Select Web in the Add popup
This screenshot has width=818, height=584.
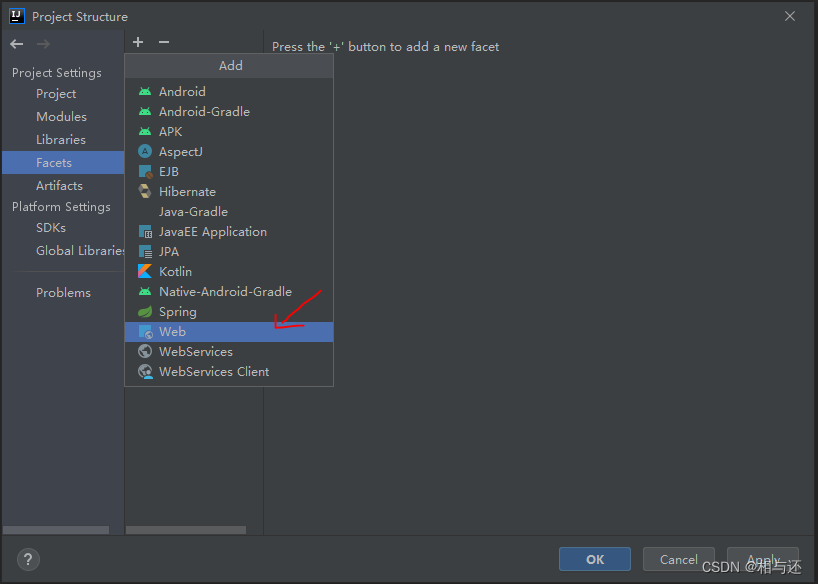[x=229, y=332]
